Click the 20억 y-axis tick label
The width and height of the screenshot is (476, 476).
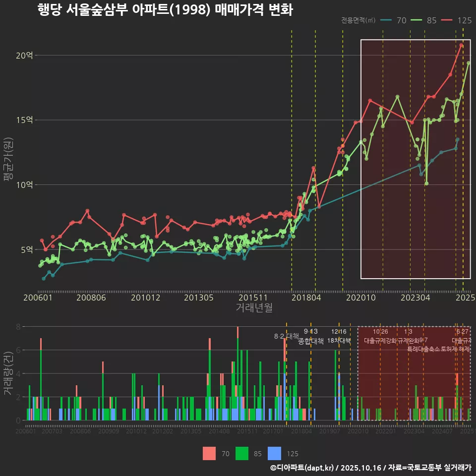(24, 56)
